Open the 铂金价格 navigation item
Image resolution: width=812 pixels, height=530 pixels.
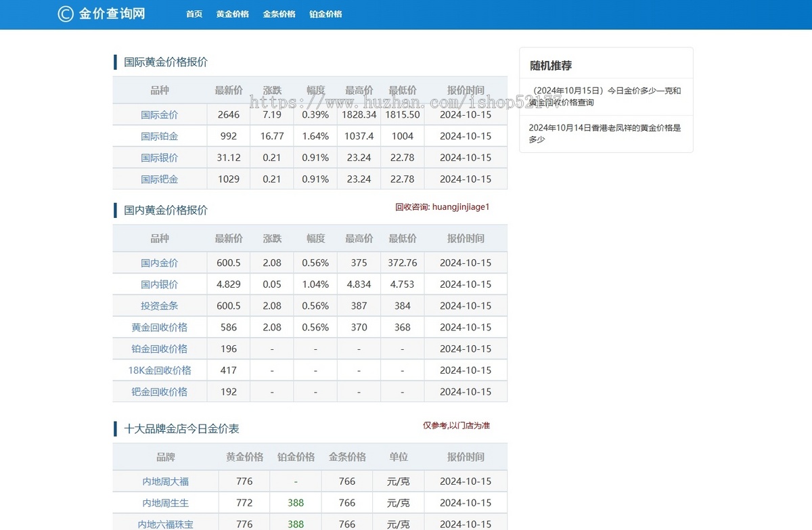[x=325, y=14]
